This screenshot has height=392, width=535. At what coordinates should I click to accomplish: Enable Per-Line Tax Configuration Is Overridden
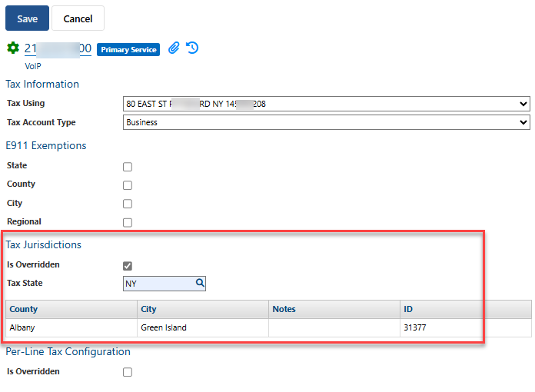point(128,373)
